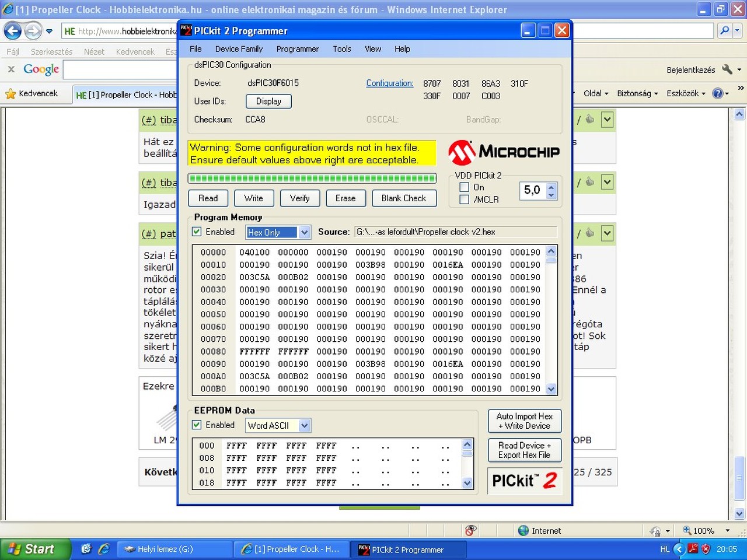Click the red security shield tray icon
This screenshot has width=747, height=560.
click(706, 549)
